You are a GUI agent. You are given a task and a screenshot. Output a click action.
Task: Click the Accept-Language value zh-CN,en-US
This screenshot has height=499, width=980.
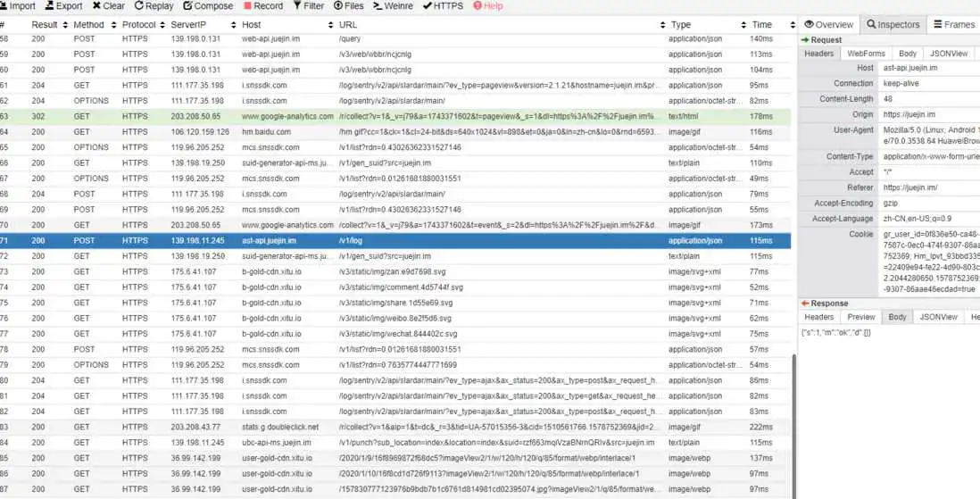pyautogui.click(x=917, y=219)
